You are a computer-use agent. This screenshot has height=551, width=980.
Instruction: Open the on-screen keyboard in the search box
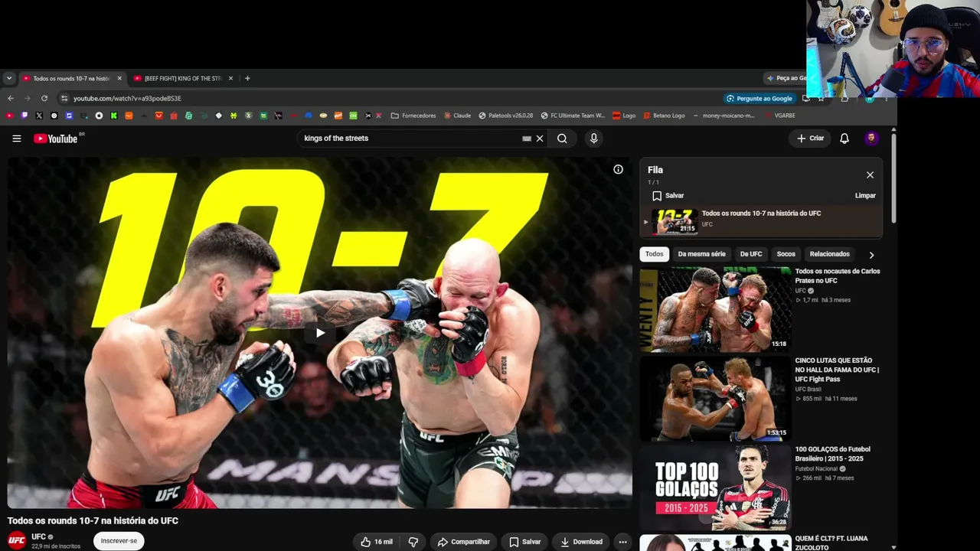point(527,139)
